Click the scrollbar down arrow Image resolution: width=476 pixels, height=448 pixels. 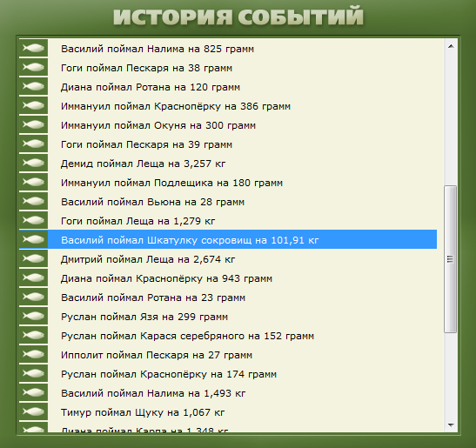click(x=451, y=425)
